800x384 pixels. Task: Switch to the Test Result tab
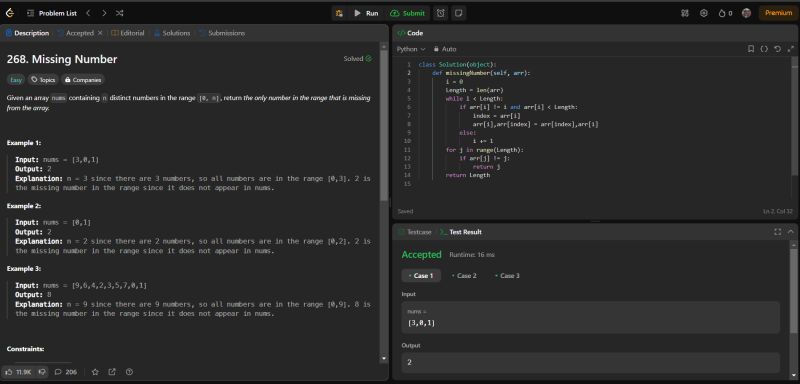461,232
